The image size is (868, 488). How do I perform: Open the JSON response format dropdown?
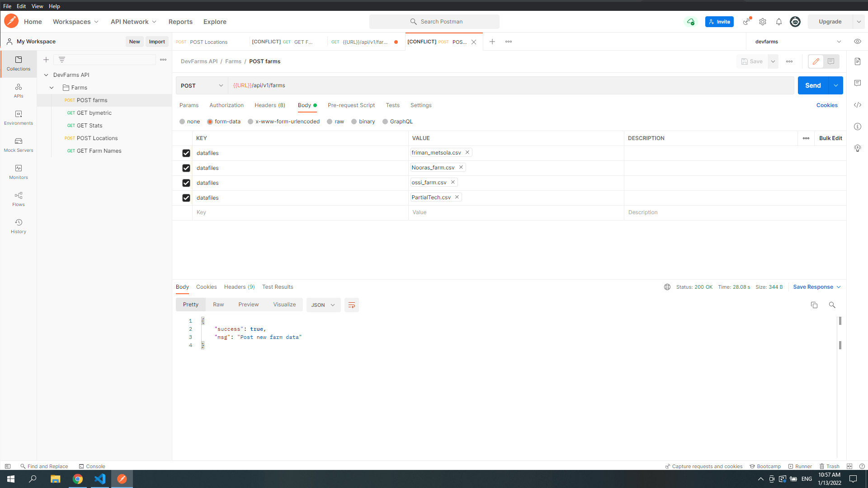pos(323,305)
